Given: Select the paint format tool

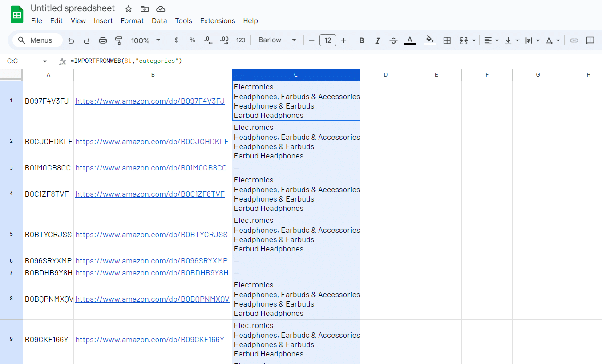Looking at the screenshot, I should [118, 40].
